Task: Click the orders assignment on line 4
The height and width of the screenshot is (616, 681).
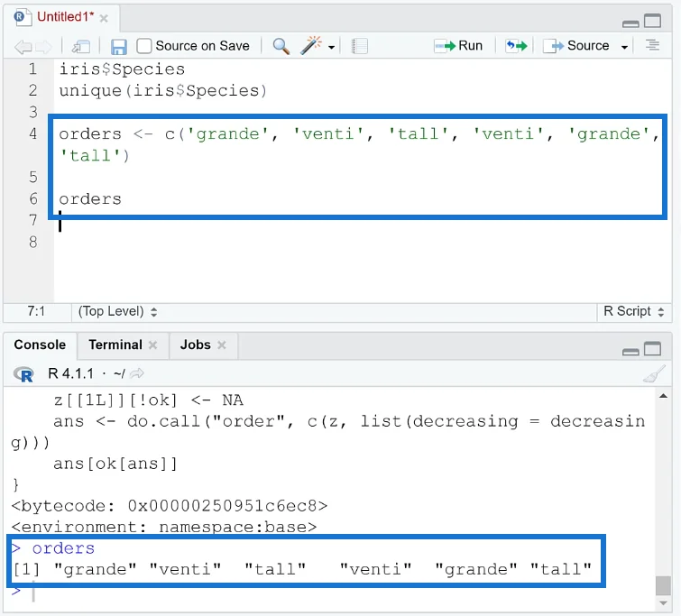Action: [x=360, y=144]
